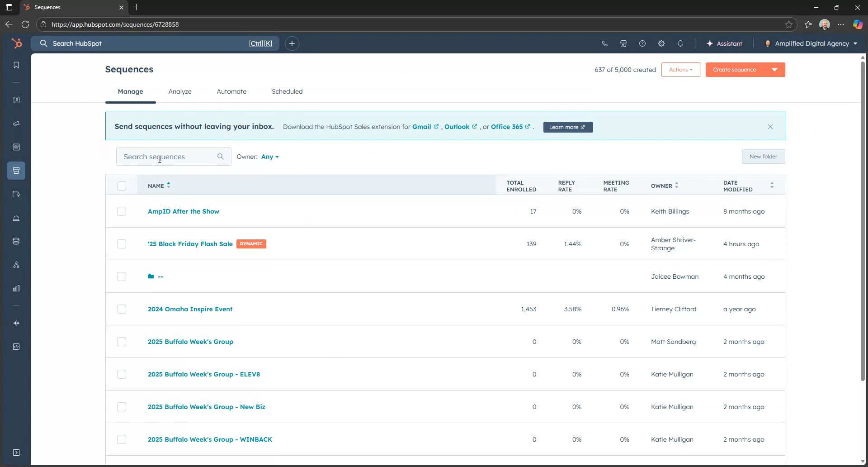This screenshot has width=868, height=467.
Task: Check the select-all checkbox in the table header
Action: [x=121, y=186]
